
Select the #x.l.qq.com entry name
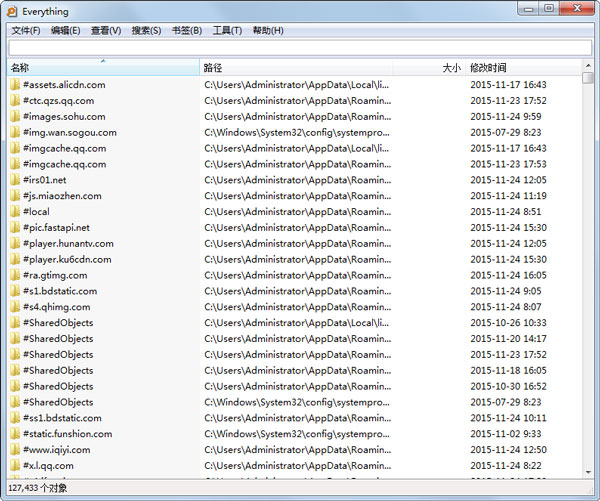click(x=48, y=466)
